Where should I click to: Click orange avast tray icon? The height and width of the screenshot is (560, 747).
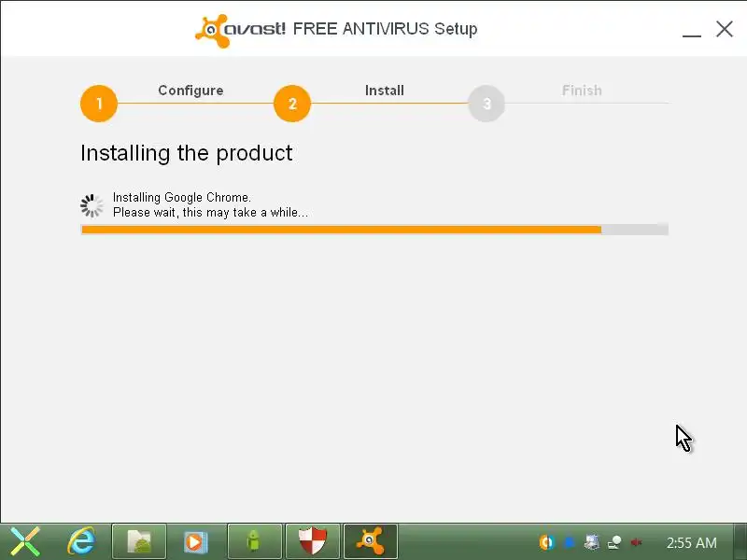tap(546, 542)
